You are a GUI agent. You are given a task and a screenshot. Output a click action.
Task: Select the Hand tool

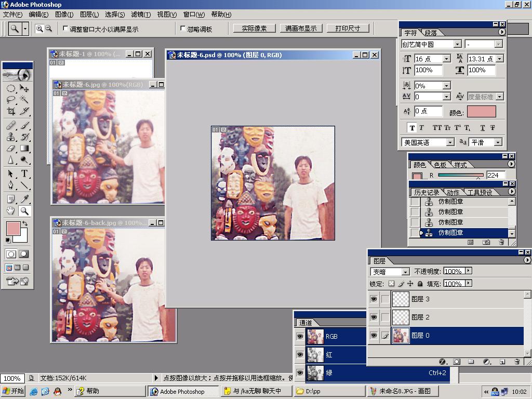11,211
